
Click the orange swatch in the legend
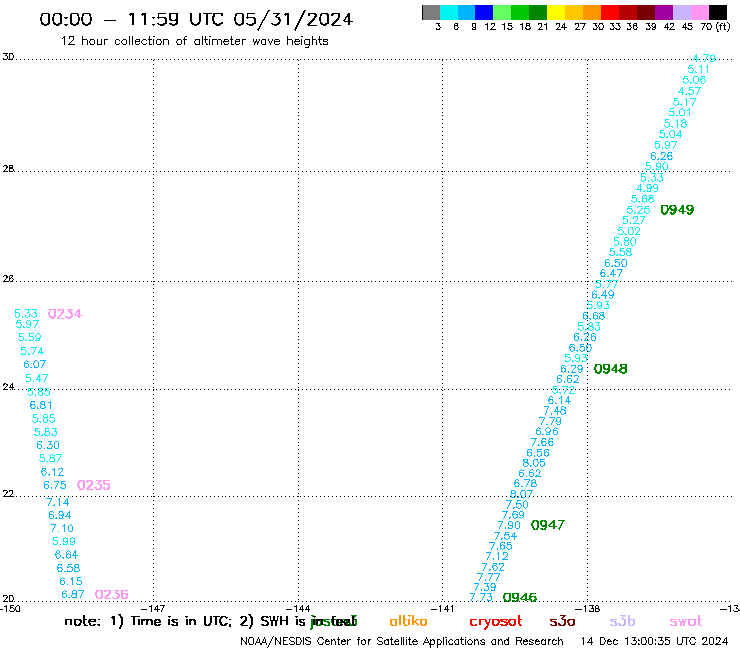pos(592,12)
